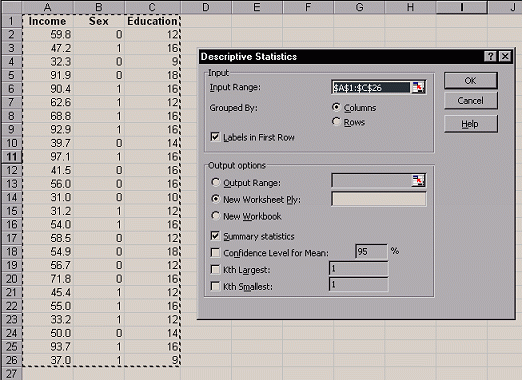This screenshot has height=380, width=522.
Task: Choose the New Worksheet Ply option
Action: pos(216,199)
